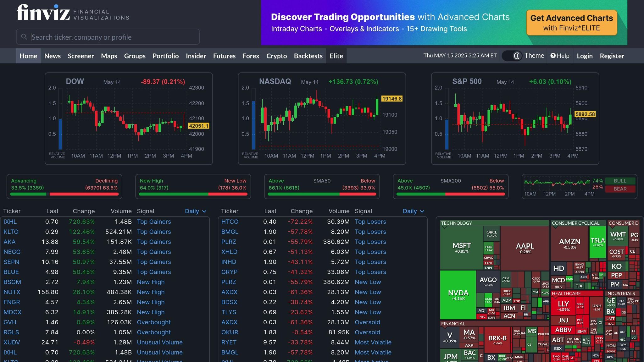Click the BRK-B tile in heatmap

[x=497, y=340]
